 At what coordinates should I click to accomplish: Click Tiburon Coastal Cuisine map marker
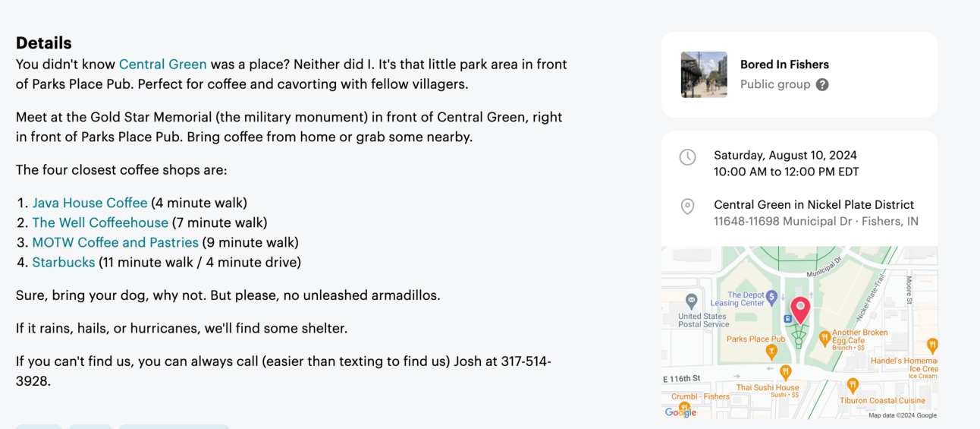coord(853,386)
